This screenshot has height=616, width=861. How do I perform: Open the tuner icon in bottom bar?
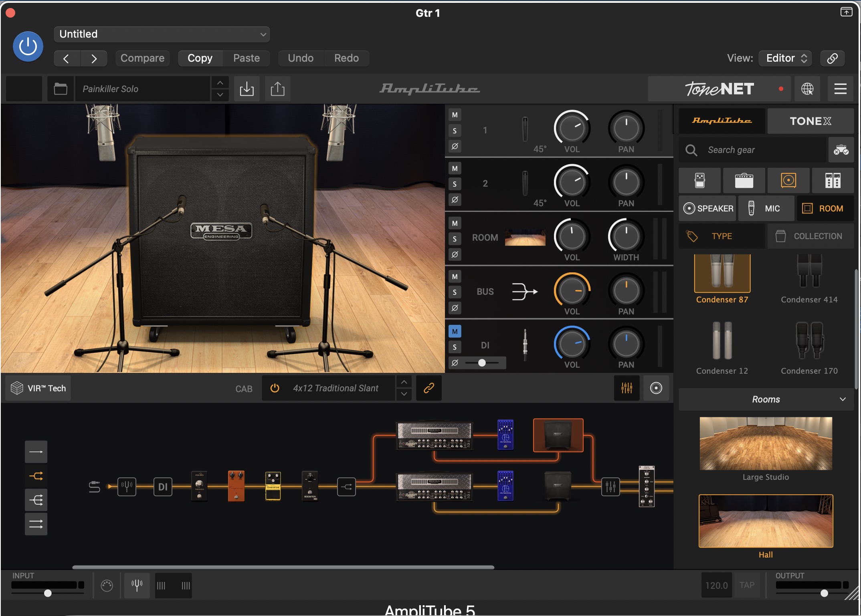point(137,586)
